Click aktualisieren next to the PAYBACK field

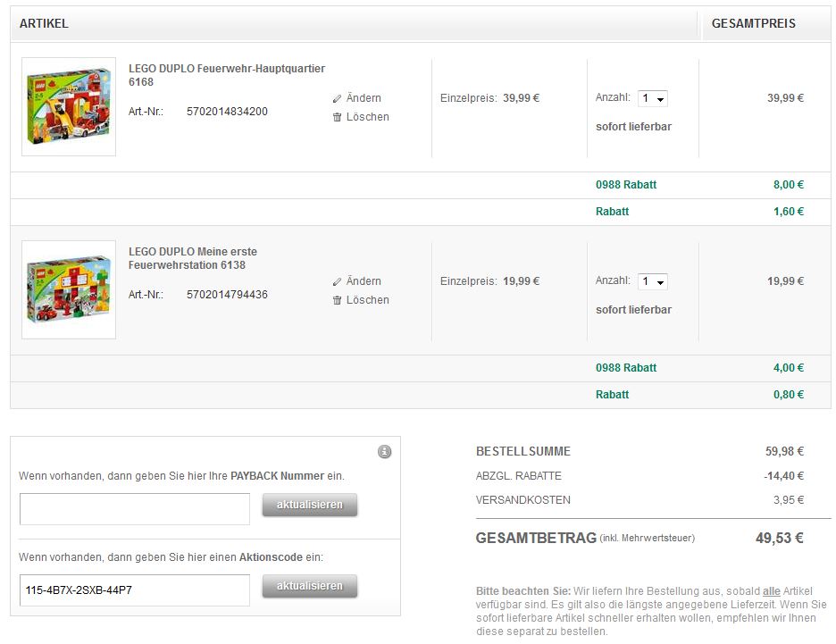[309, 505]
